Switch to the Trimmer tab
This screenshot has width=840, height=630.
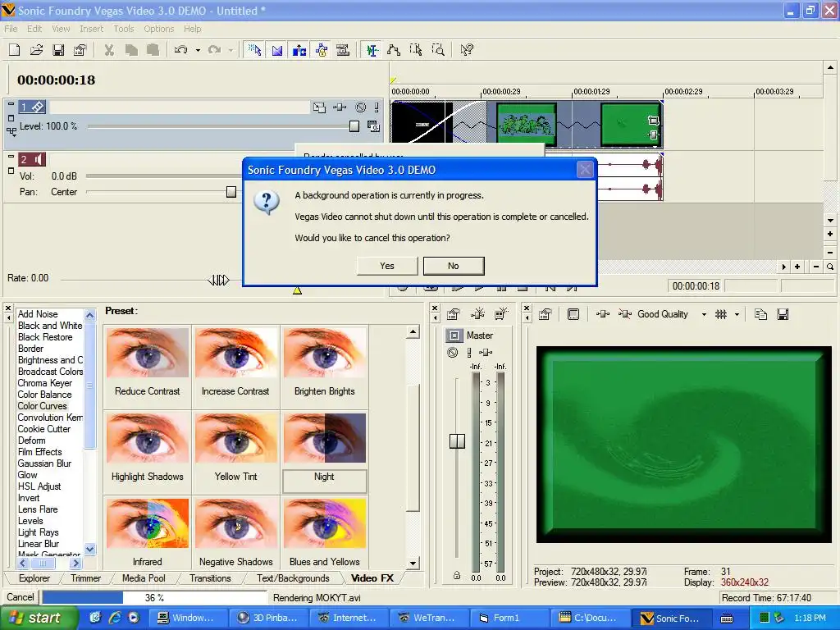(x=85, y=578)
